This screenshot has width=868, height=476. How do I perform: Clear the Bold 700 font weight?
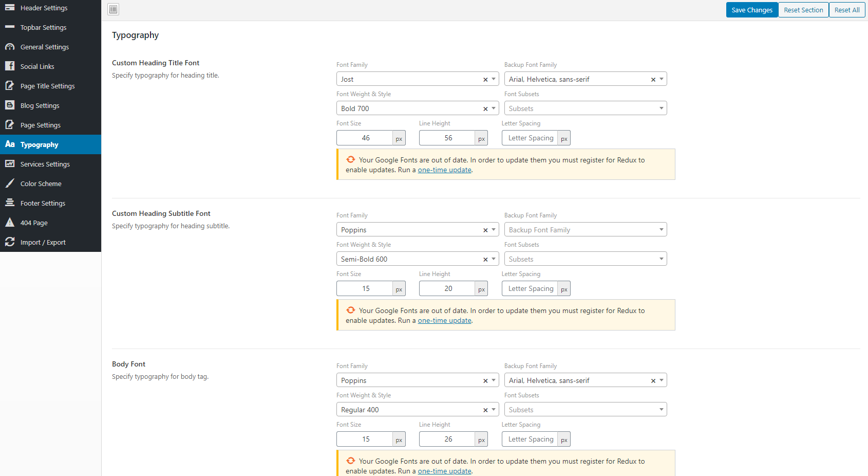[x=485, y=108]
